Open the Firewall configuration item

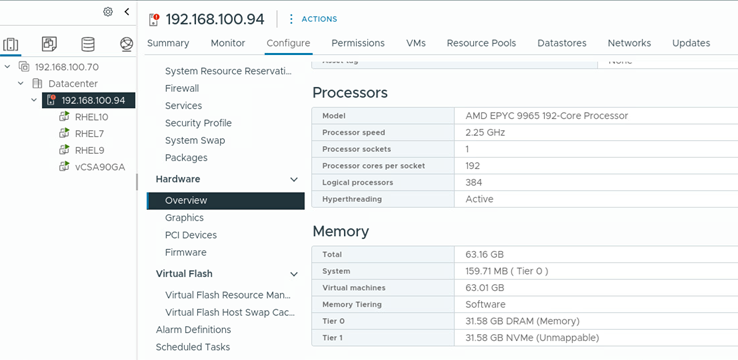click(182, 88)
